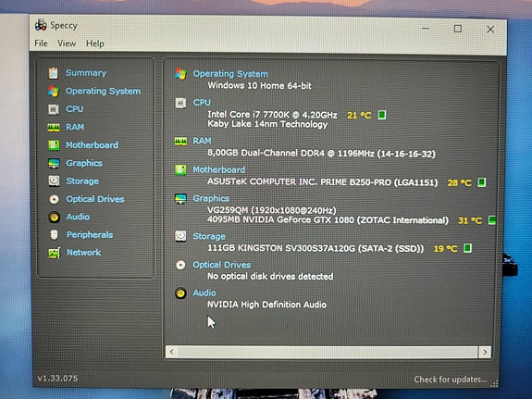Click the Storage hard drive icon in sidebar

(x=54, y=181)
